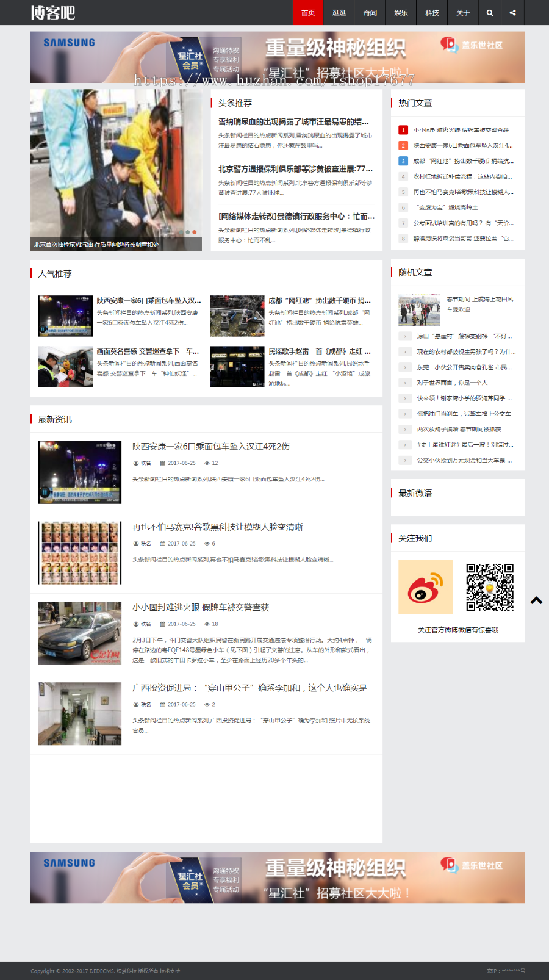549x980 pixels.
Task: Open the 奇闻 navigation tab
Action: tap(370, 12)
